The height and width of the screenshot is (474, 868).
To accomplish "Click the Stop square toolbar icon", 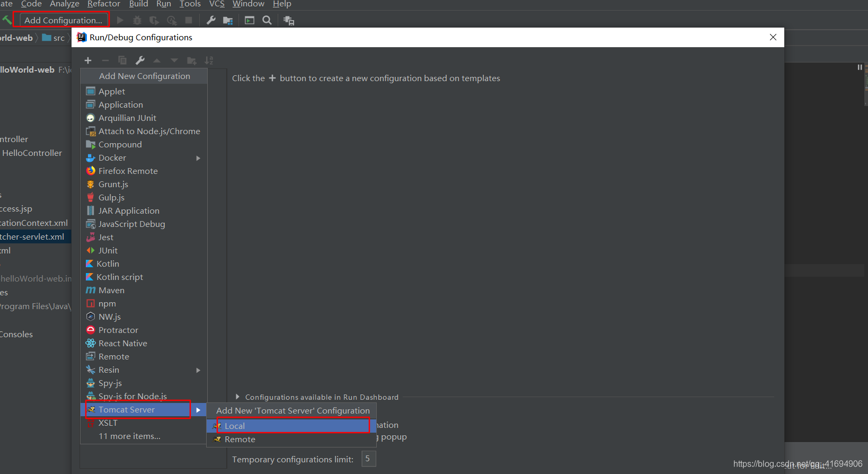I will (189, 20).
